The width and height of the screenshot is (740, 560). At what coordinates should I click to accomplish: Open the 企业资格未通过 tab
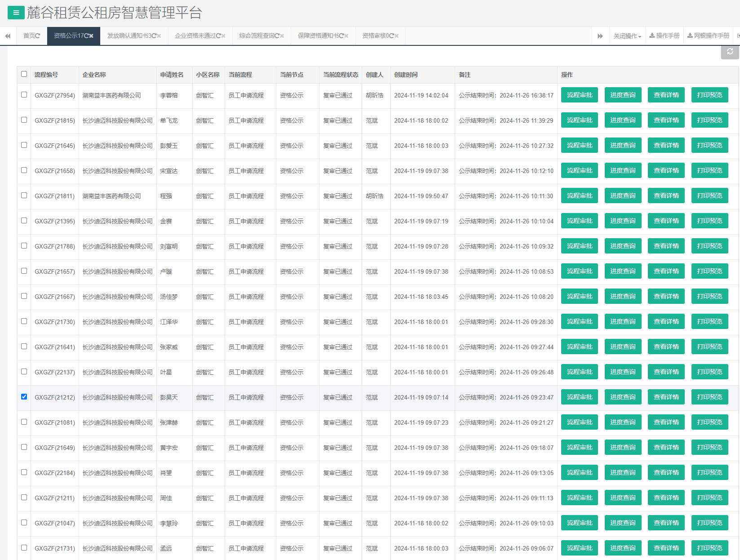tap(198, 36)
